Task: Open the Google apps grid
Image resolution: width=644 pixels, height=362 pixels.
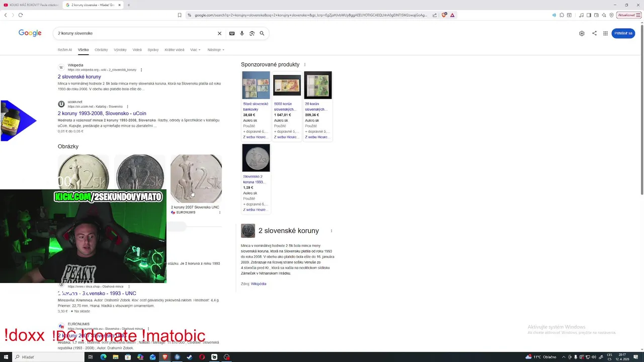Action: 605,33
